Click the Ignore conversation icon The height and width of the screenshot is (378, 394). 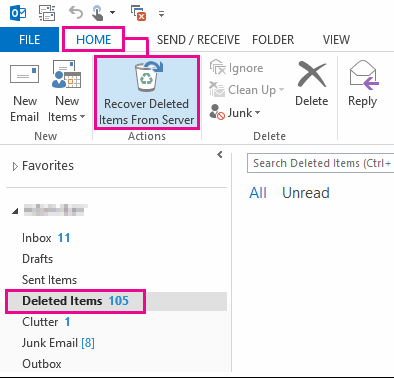click(217, 67)
